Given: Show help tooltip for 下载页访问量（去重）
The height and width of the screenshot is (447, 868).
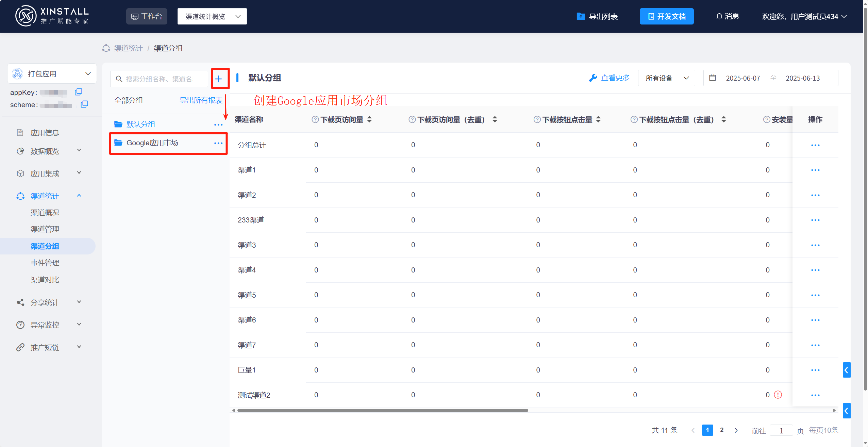Looking at the screenshot, I should pos(412,119).
